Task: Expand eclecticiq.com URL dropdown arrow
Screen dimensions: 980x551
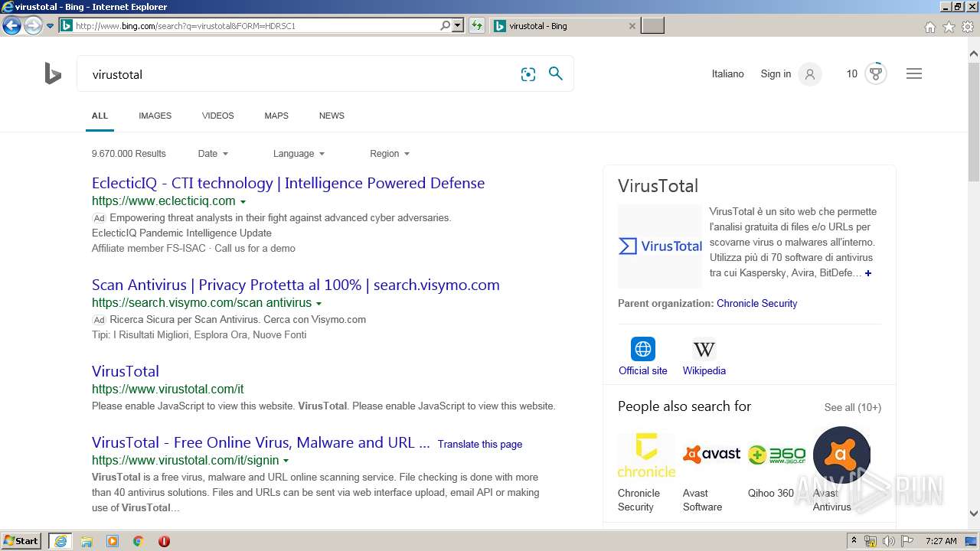Action: pos(243,202)
